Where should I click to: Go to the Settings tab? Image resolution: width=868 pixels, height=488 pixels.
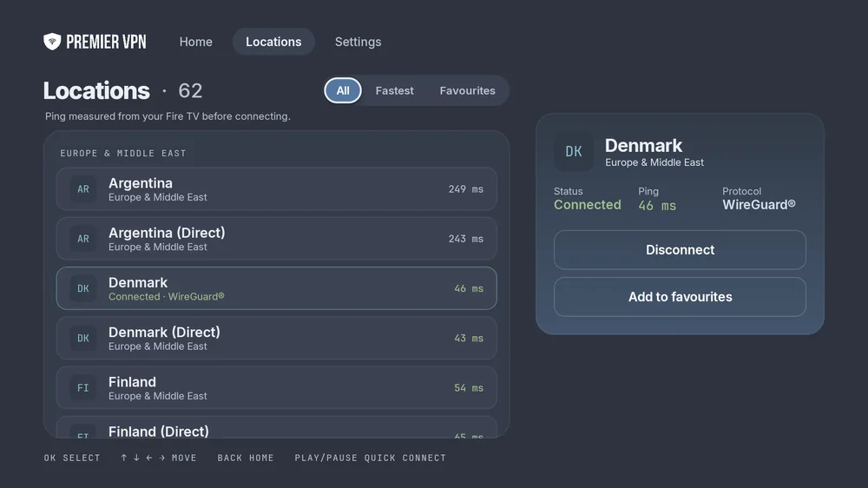click(358, 42)
